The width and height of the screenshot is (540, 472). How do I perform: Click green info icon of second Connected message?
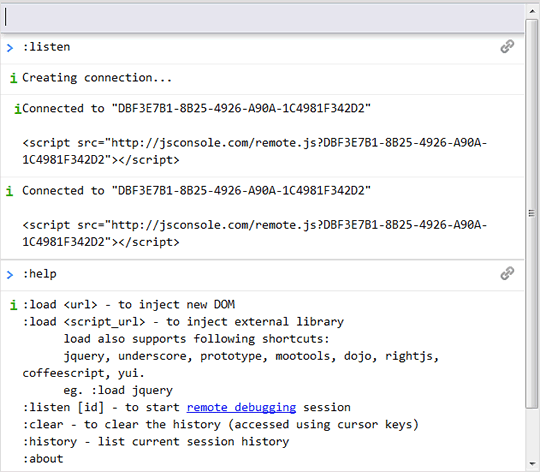(10, 191)
